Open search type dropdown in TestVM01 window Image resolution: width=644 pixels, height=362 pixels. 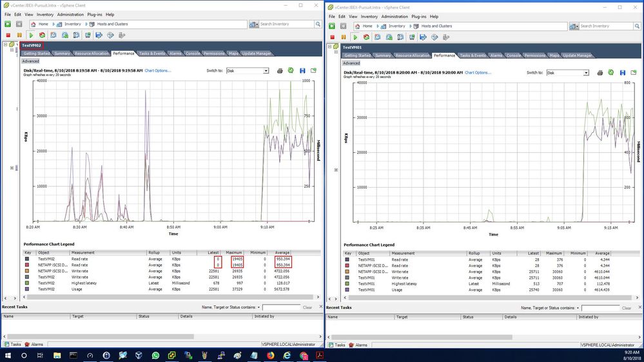pos(574,26)
